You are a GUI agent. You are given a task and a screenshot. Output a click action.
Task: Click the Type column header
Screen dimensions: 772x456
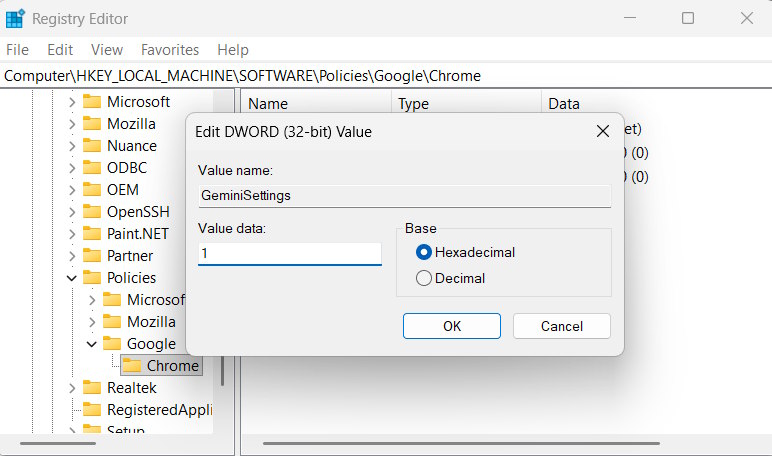466,103
